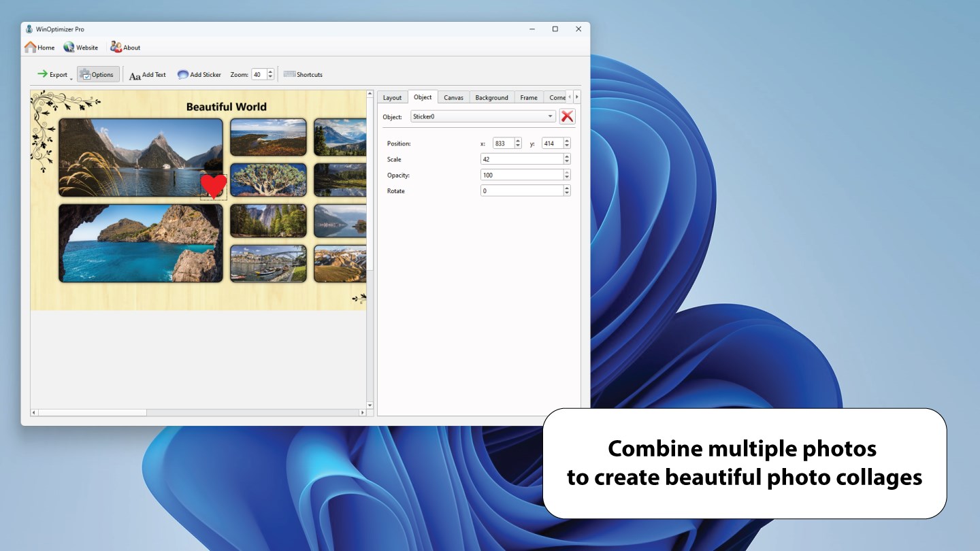Click the Opacity value field
The height and width of the screenshot is (551, 980).
coord(522,175)
